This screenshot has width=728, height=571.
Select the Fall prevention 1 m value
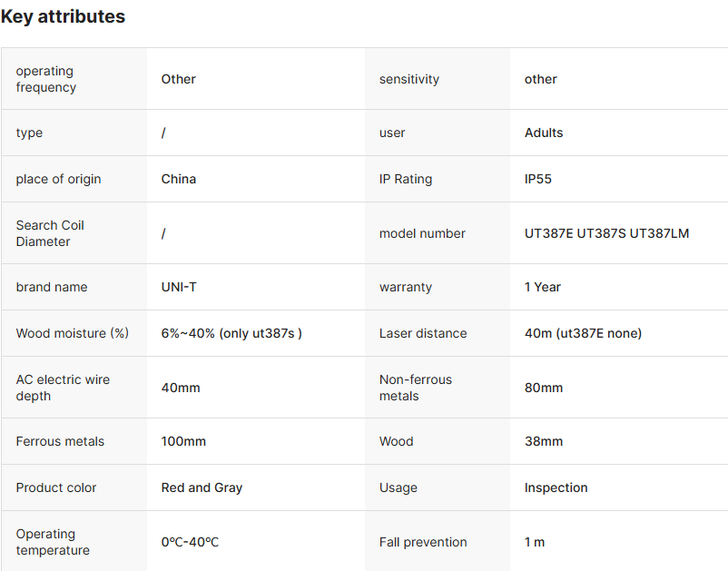[x=535, y=542]
